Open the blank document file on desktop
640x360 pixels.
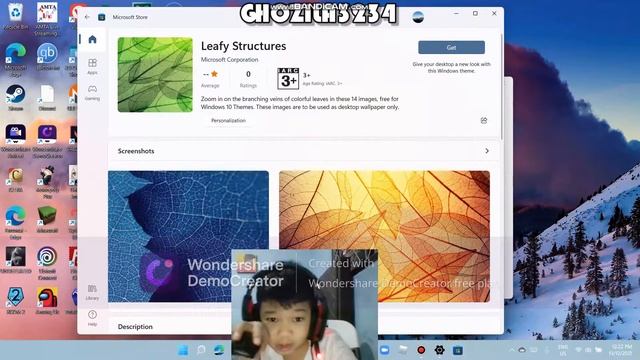[x=47, y=98]
